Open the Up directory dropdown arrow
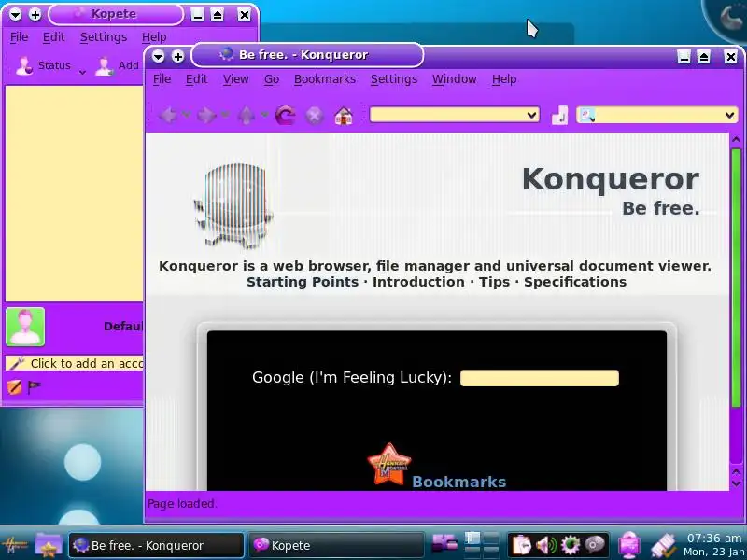 tap(264, 115)
